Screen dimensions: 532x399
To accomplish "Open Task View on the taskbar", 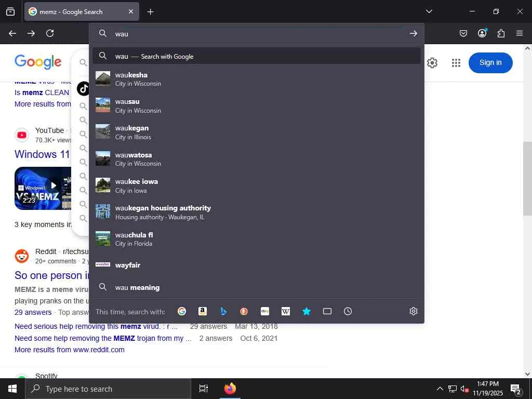I will [x=204, y=389].
